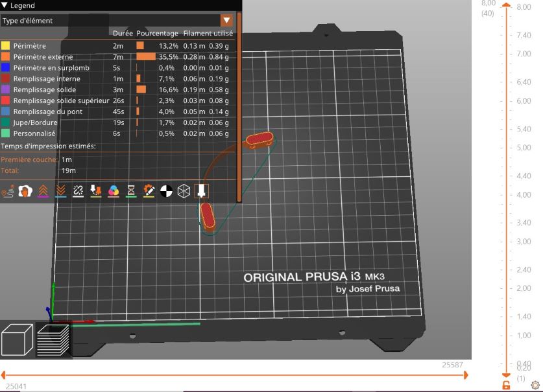Click the right thumb of horizontal moves slider
Image resolution: width=543 pixels, height=392 pixels.
(x=466, y=375)
